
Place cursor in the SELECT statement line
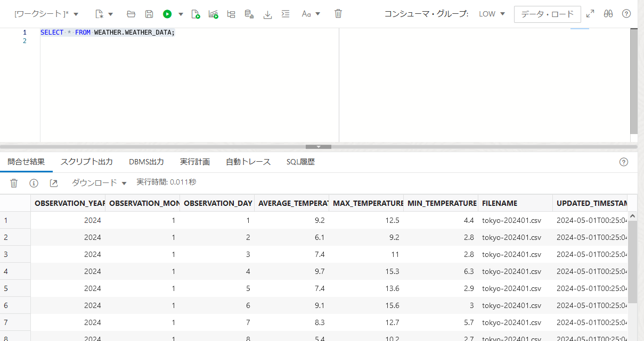click(x=108, y=32)
